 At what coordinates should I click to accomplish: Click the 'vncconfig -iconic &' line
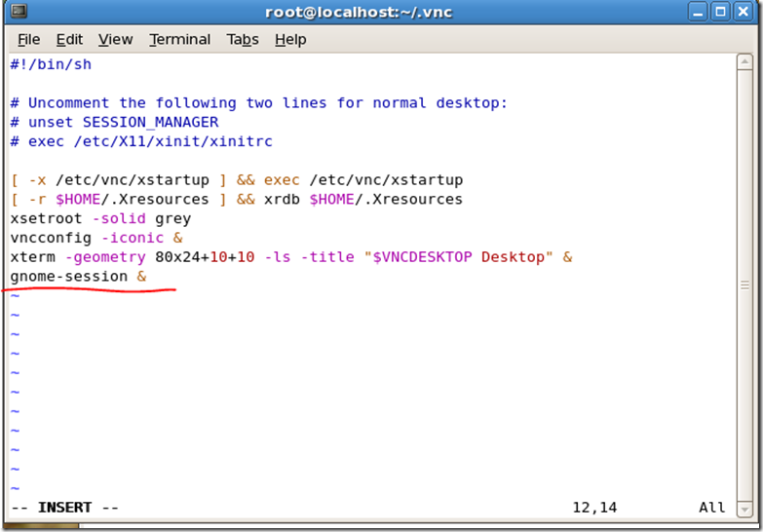click(x=96, y=238)
